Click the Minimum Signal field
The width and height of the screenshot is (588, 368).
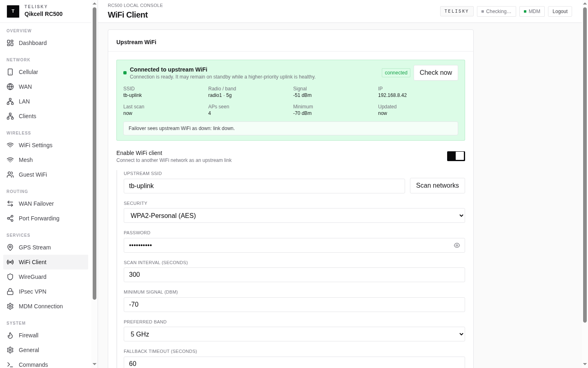tap(294, 305)
